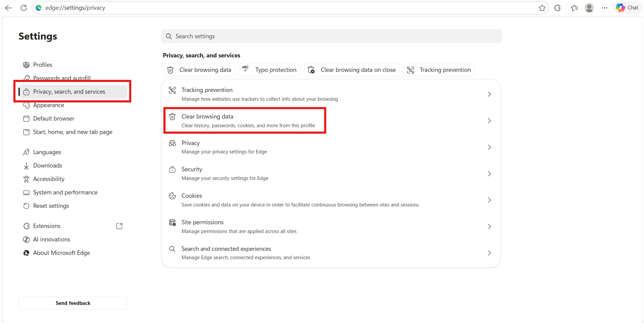Expand the Site permissions row chevron
This screenshot has height=323, width=644.
pyautogui.click(x=489, y=227)
